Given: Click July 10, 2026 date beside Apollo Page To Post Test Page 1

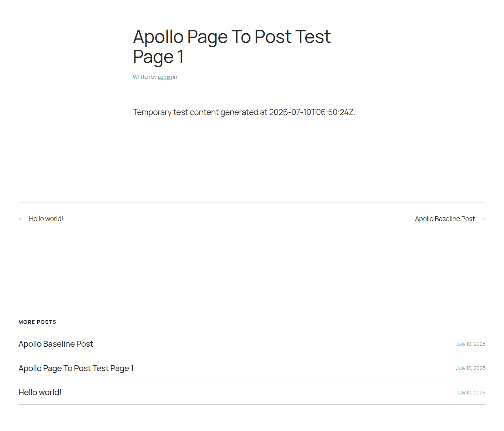Looking at the screenshot, I should 471,368.
